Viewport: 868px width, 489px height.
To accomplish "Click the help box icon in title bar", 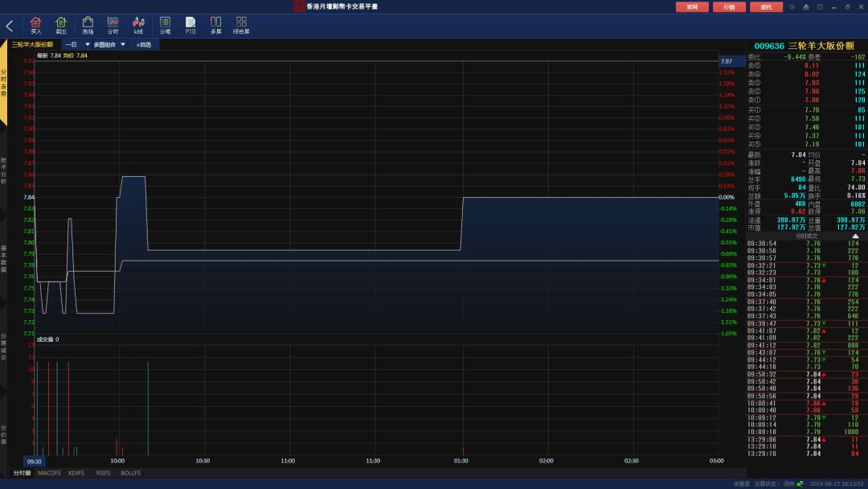I will pos(820,6).
